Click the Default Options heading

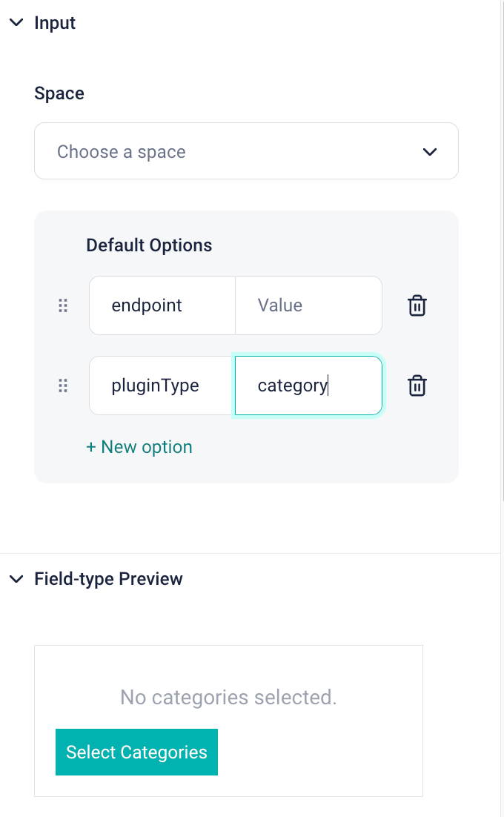tap(149, 245)
